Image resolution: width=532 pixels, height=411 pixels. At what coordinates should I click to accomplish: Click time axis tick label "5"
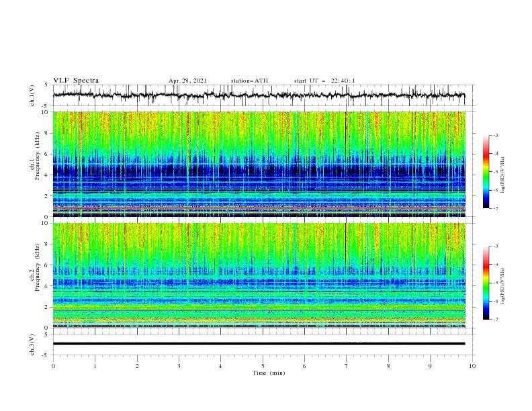(263, 366)
